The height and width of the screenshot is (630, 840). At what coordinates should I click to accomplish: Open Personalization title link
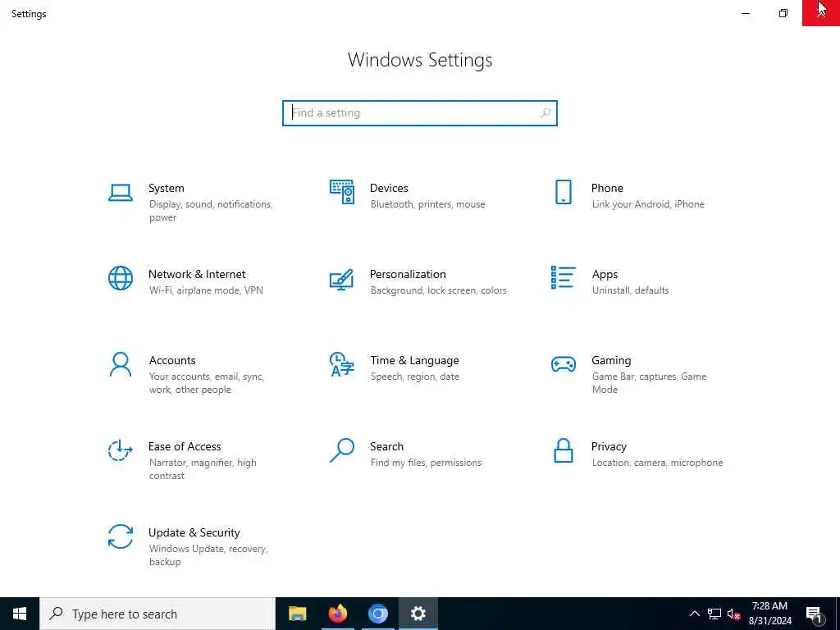[x=408, y=274]
